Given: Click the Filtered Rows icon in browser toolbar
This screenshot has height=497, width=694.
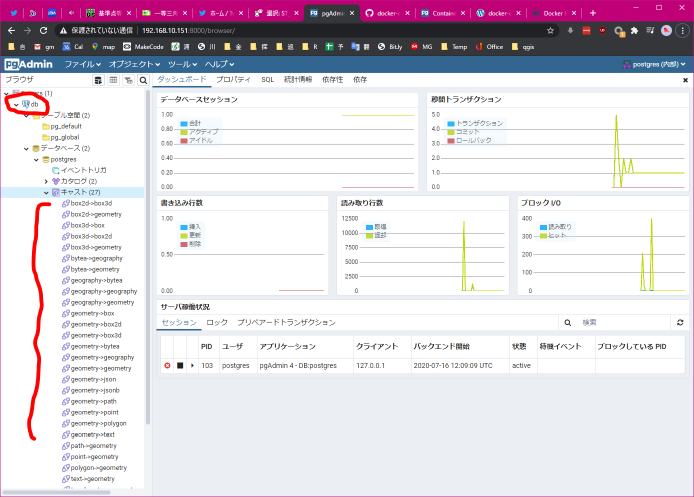Looking at the screenshot, I should click(127, 79).
